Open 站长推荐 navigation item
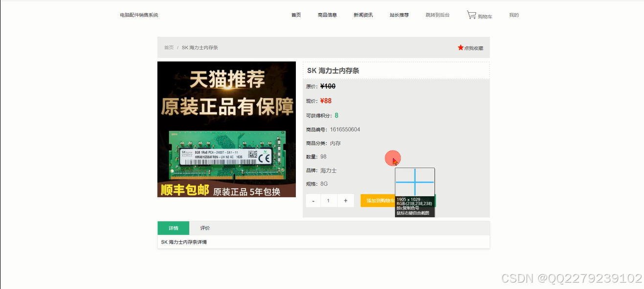 [x=399, y=15]
